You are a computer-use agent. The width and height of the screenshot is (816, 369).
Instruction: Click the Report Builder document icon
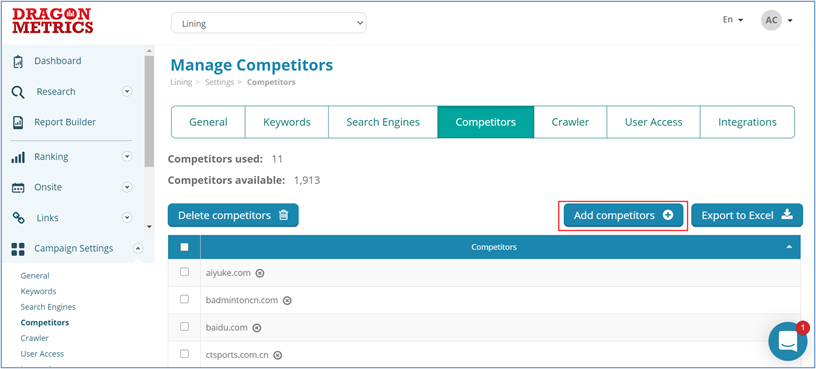(18, 122)
